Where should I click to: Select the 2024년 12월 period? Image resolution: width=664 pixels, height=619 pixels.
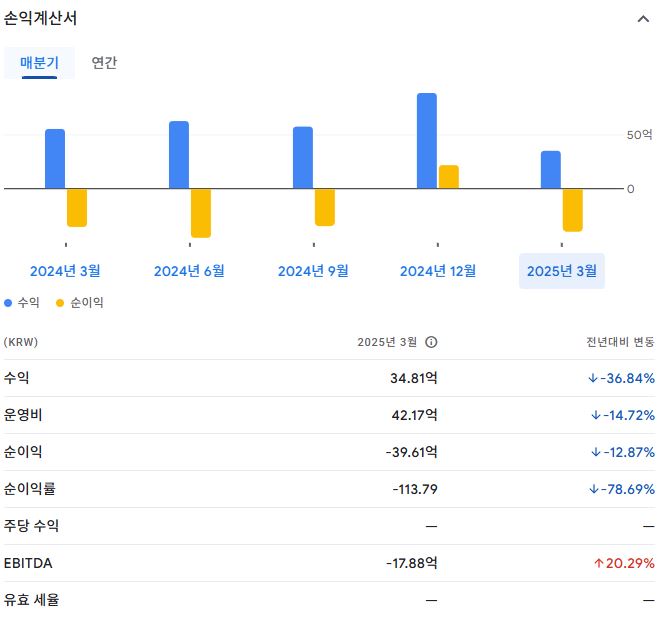pos(438,271)
